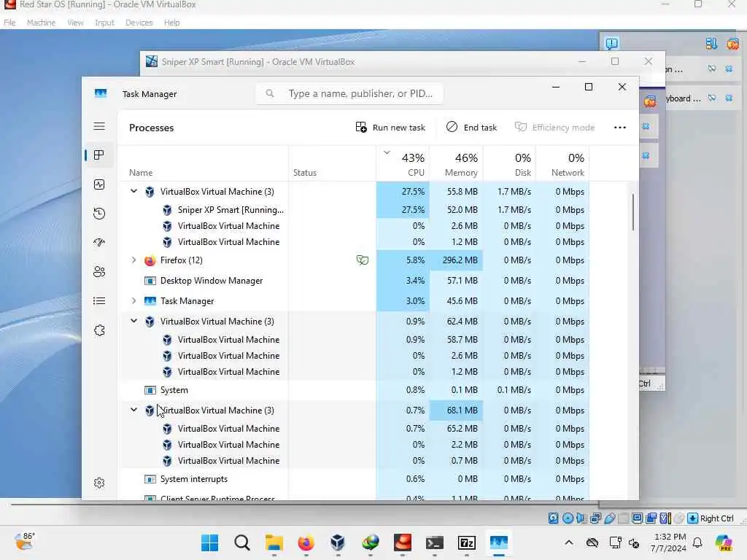Open Task Manager Settings gear
Screen dimensions: 747x560
coord(99,483)
